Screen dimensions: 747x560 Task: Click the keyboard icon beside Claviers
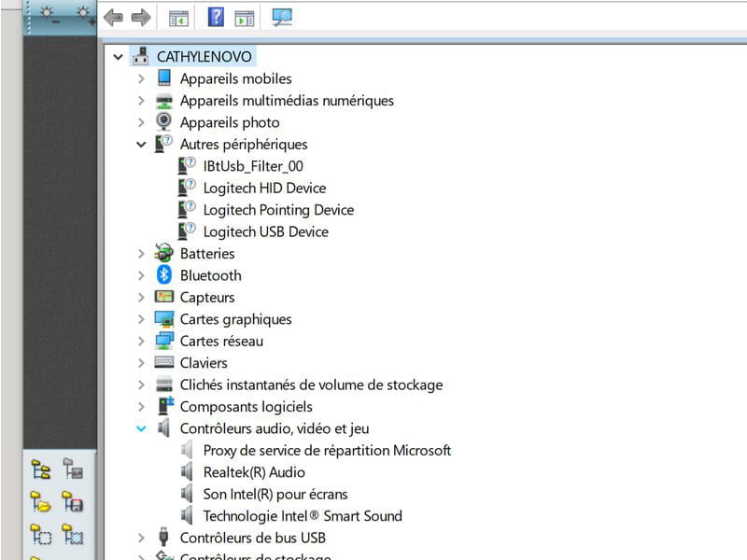(164, 362)
